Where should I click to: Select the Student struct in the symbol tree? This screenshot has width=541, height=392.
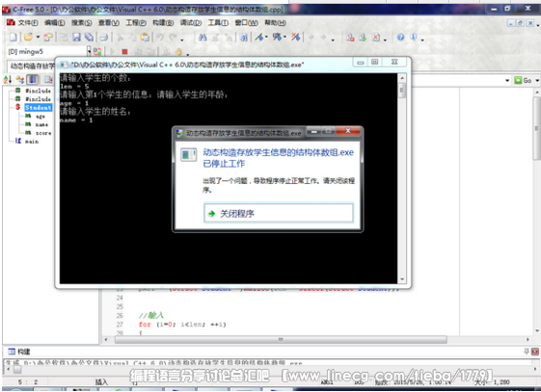[x=38, y=108]
